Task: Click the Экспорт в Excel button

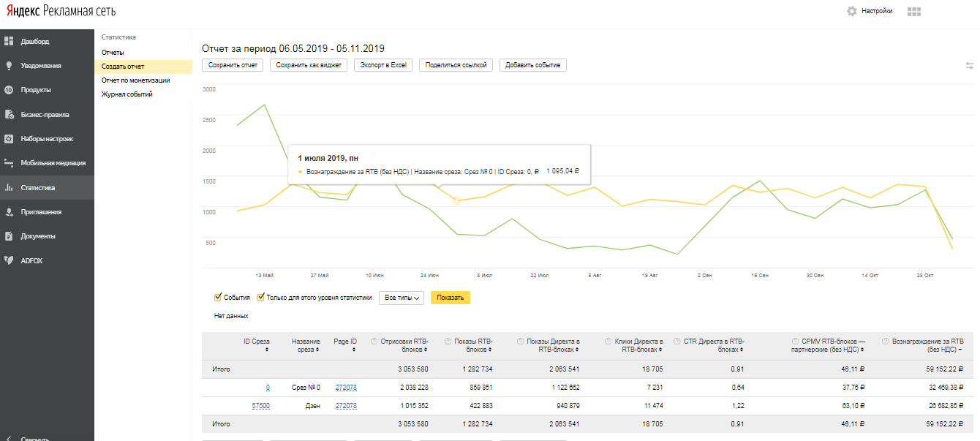Action: pyautogui.click(x=383, y=65)
